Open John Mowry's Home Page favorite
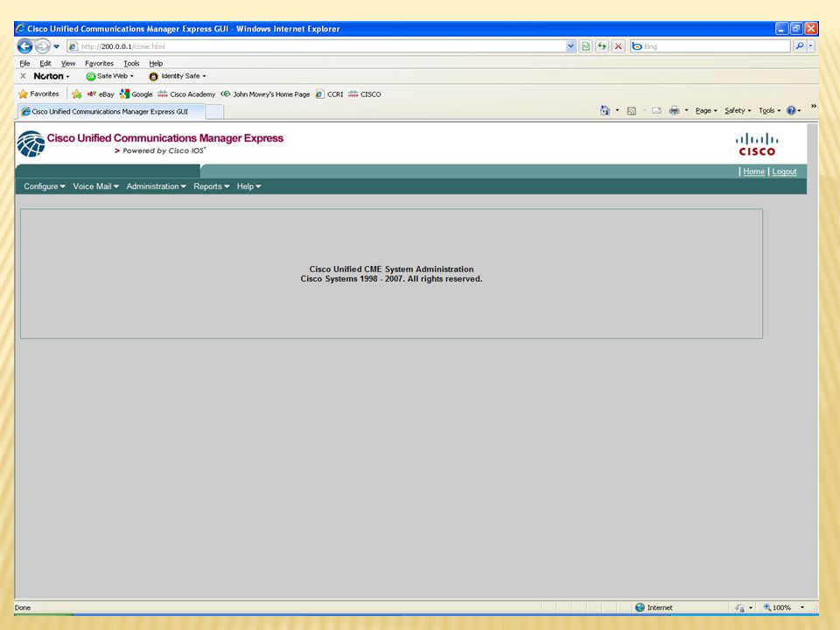Image resolution: width=840 pixels, height=630 pixels. coord(266,94)
